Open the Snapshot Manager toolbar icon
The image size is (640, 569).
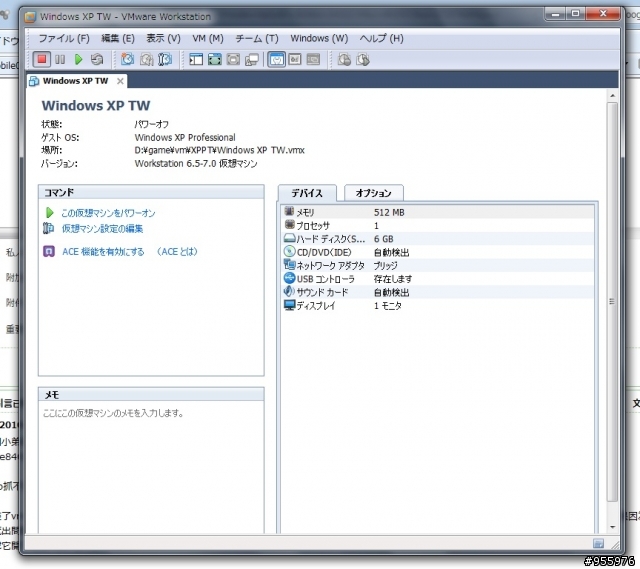click(x=165, y=60)
